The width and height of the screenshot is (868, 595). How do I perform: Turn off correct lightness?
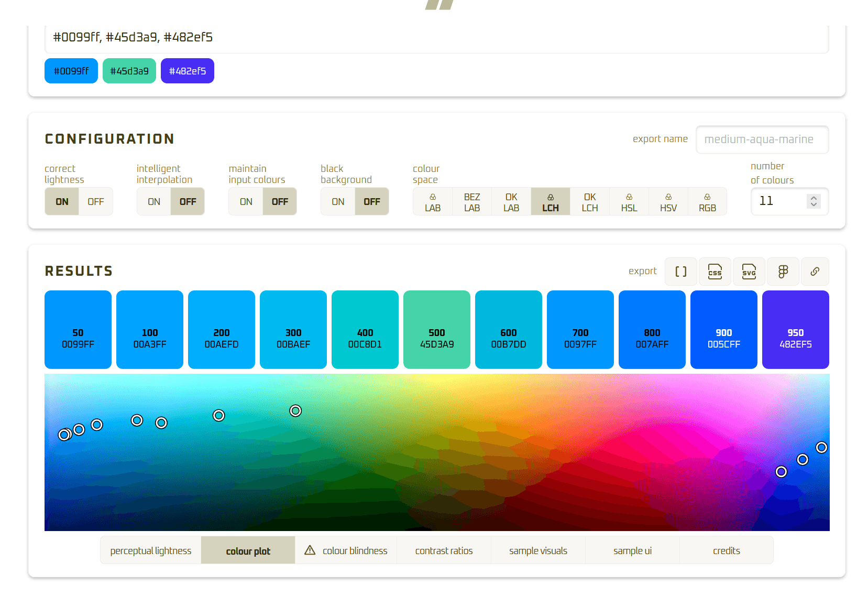pyautogui.click(x=96, y=201)
